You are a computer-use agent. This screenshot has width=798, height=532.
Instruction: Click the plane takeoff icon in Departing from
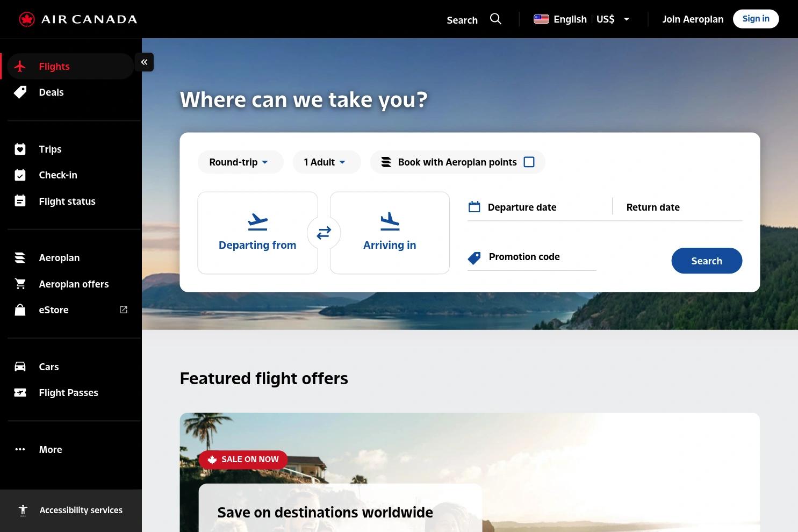pyautogui.click(x=258, y=221)
